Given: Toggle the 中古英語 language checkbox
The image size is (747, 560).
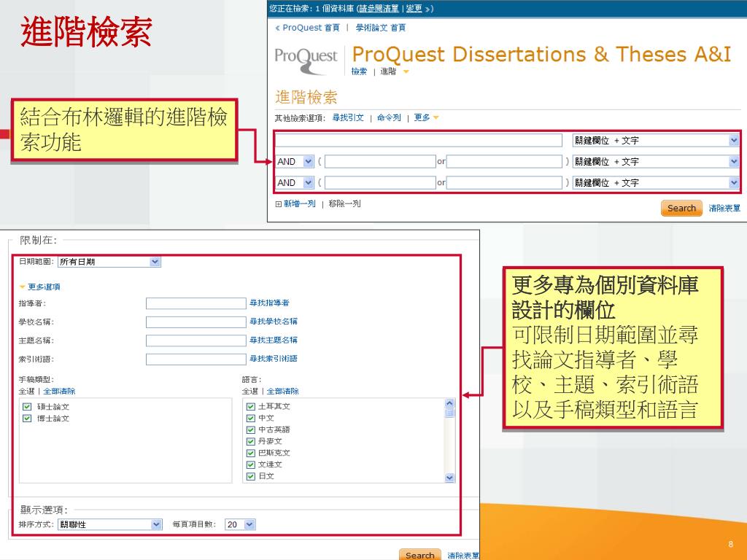Looking at the screenshot, I should [251, 429].
